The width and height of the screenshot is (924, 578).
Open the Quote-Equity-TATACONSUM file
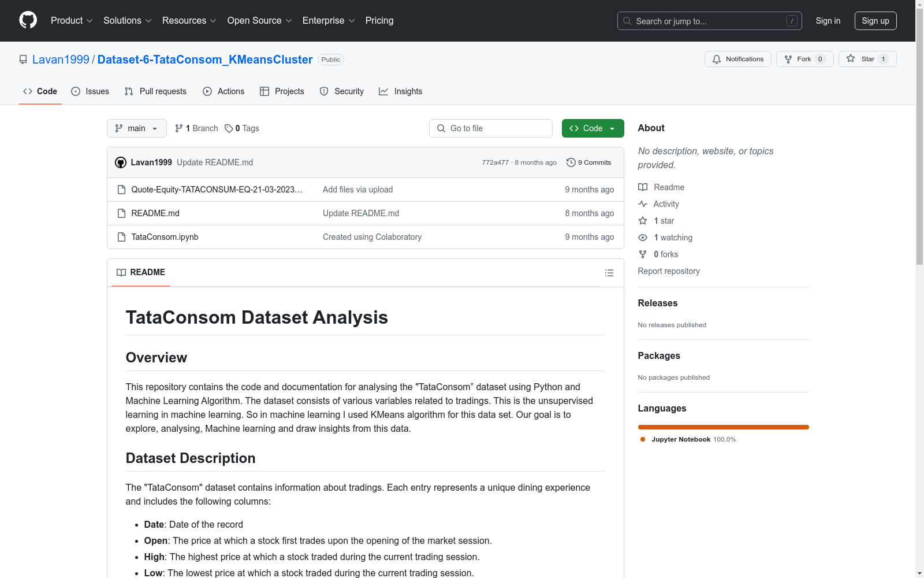coord(217,190)
